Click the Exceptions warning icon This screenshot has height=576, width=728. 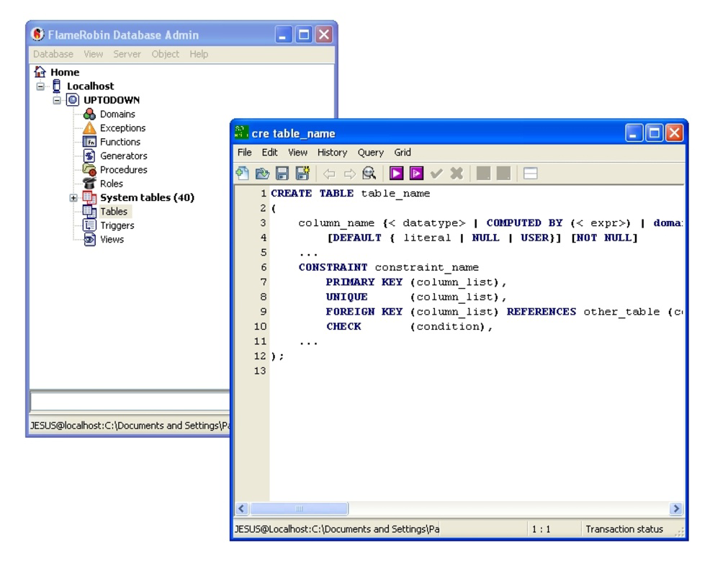pyautogui.click(x=89, y=128)
